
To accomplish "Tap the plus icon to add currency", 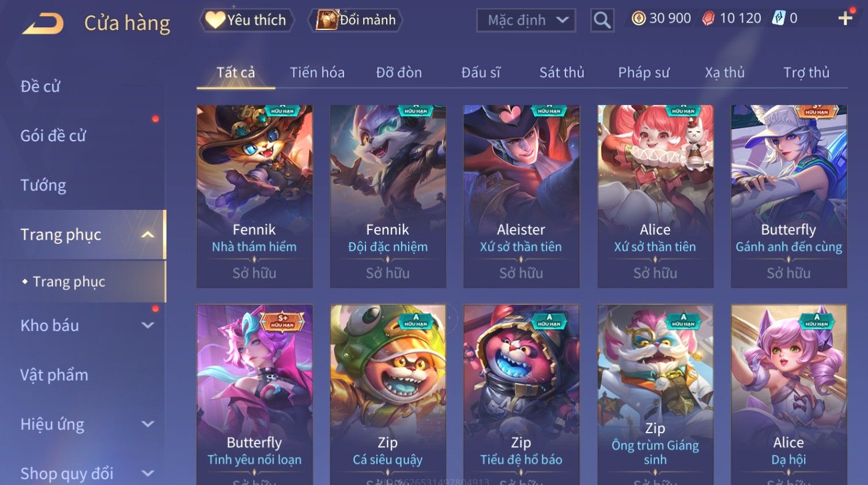I will (845, 18).
